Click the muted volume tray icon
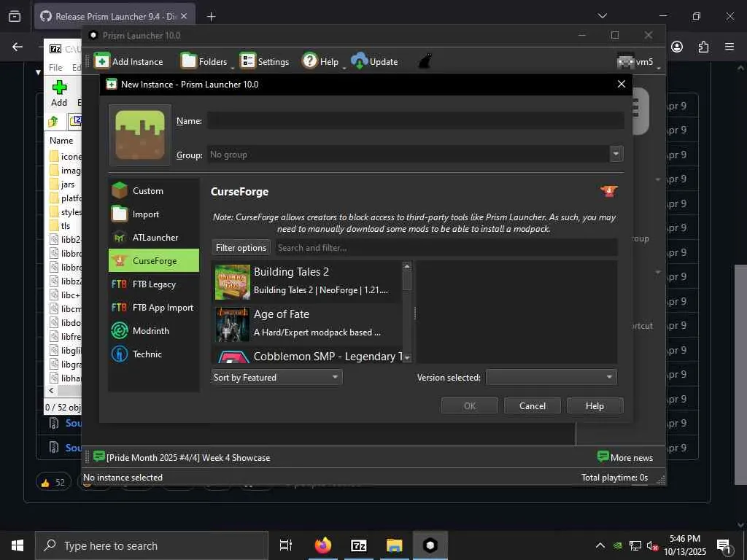The width and height of the screenshot is (747, 560). click(652, 545)
